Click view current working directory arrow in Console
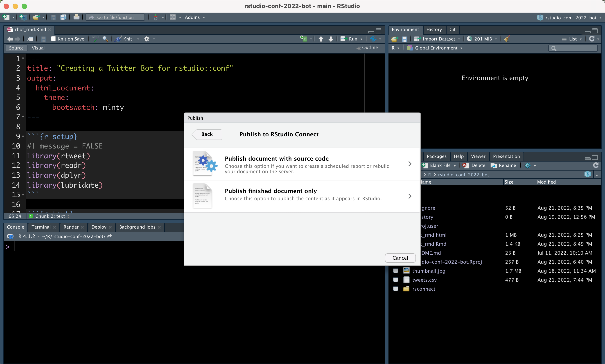This screenshot has width=605, height=364. (x=110, y=236)
